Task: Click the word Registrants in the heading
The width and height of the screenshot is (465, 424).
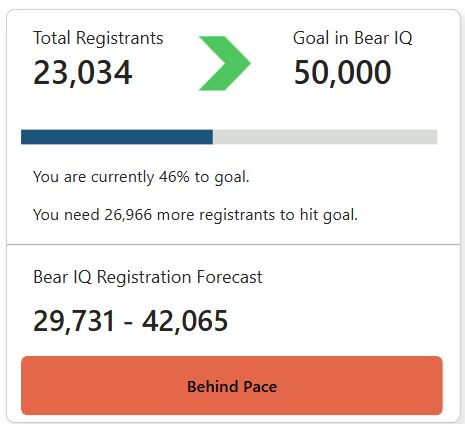Action: point(120,38)
